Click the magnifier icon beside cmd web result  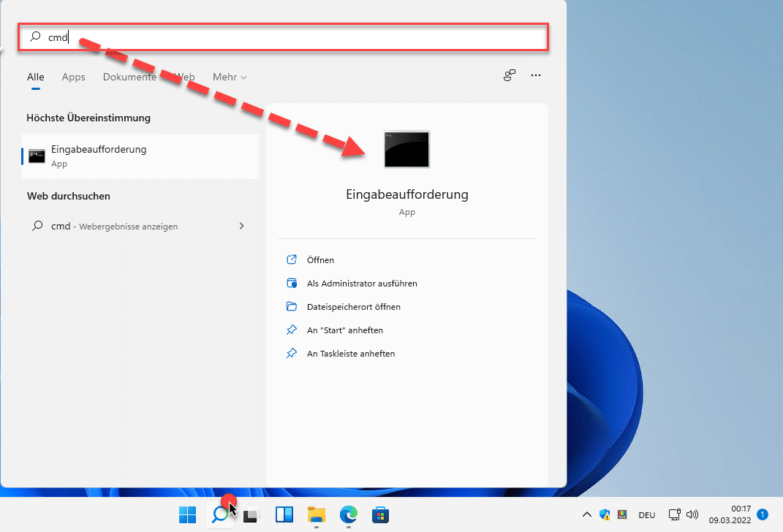37,226
